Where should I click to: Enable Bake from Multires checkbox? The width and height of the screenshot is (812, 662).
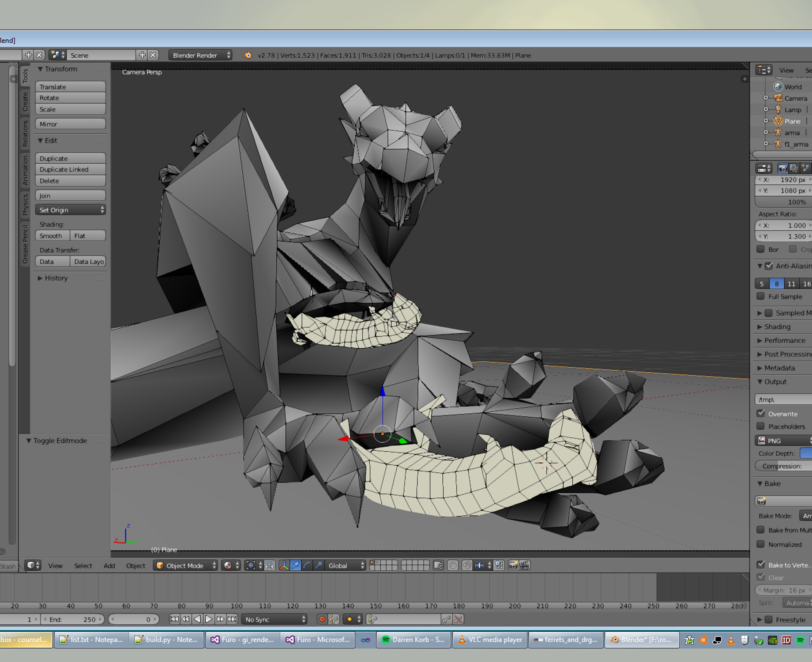(761, 530)
